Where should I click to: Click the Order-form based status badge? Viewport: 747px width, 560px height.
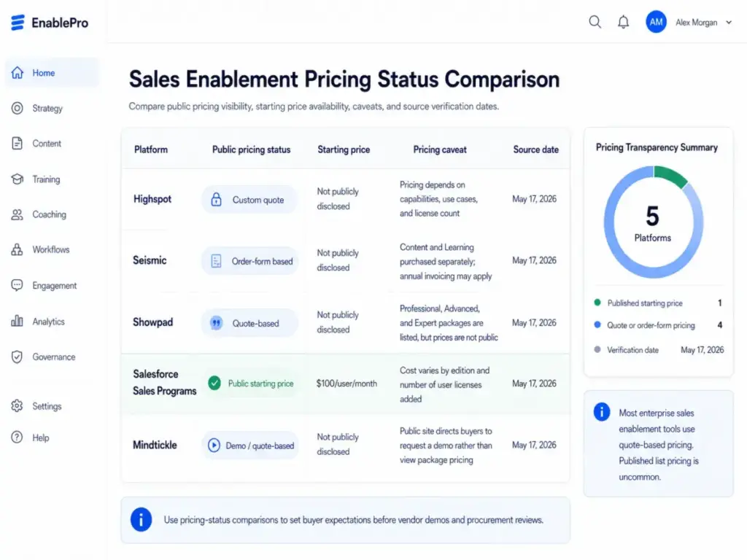tap(249, 261)
